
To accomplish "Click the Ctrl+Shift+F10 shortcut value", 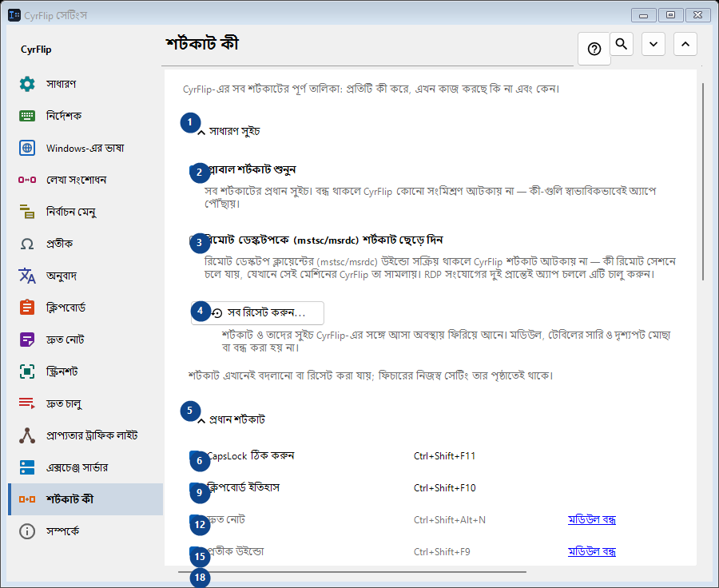I will pos(444,487).
